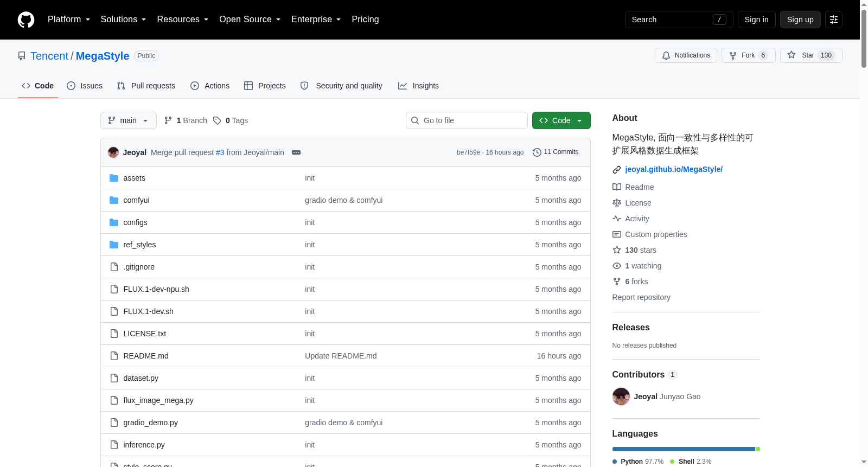Open the FLUX.1-dev.sh file

click(x=148, y=311)
